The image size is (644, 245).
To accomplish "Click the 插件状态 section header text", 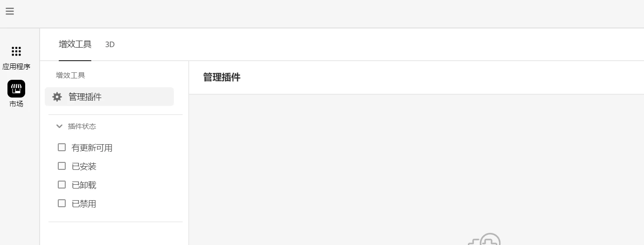I will pos(82,126).
